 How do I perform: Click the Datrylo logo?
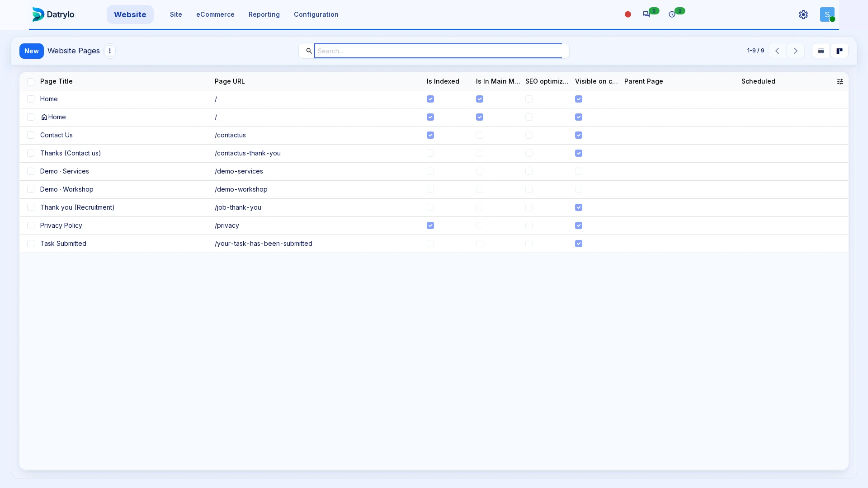[x=53, y=14]
